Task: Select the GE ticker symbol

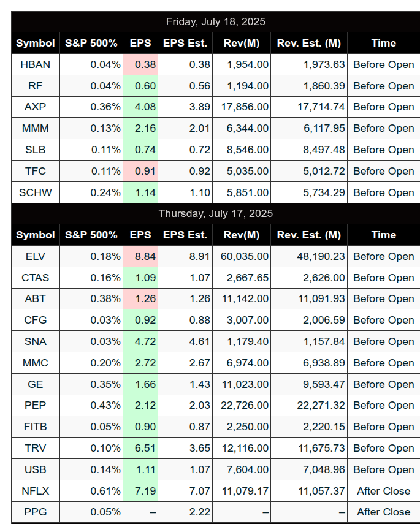Action: click(x=36, y=384)
